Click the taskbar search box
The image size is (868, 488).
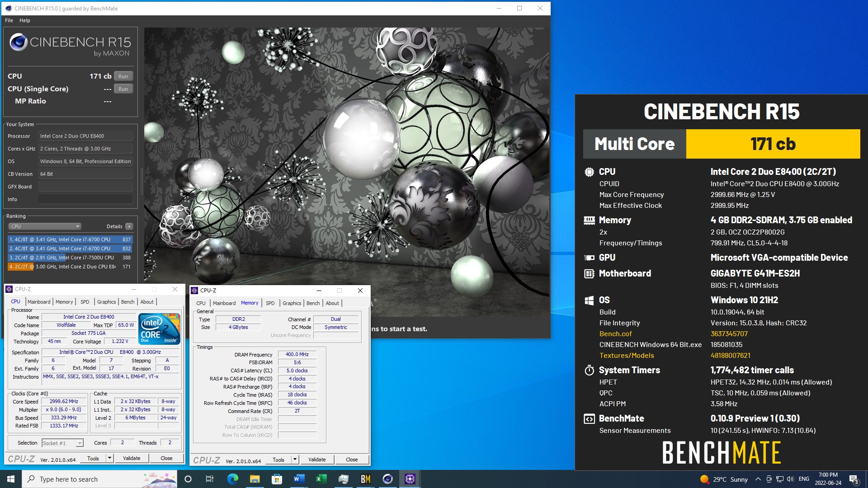coord(99,479)
